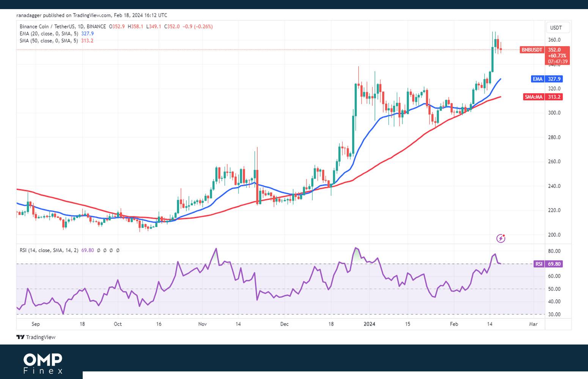Click the Dec label on time axis
The height and width of the screenshot is (379, 588).
coord(285,324)
